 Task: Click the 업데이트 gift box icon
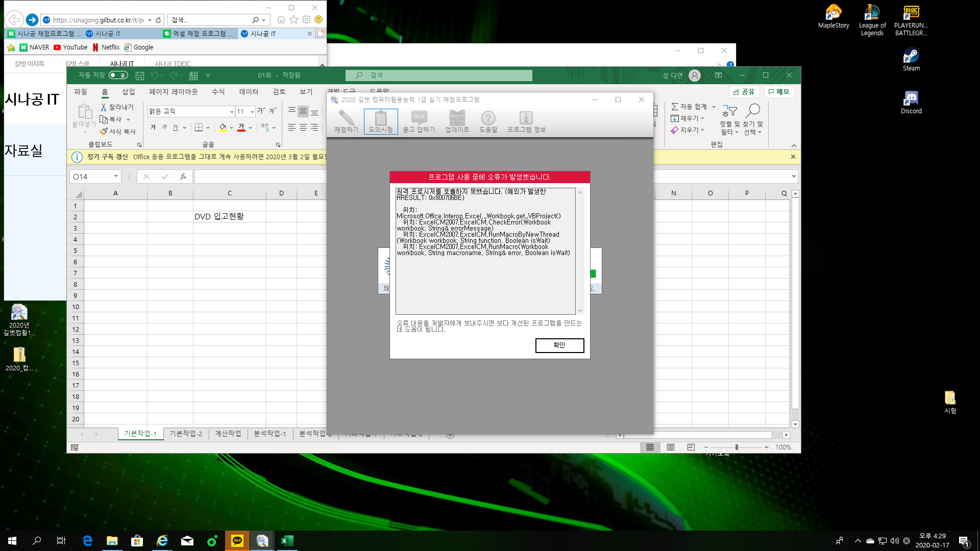(457, 118)
